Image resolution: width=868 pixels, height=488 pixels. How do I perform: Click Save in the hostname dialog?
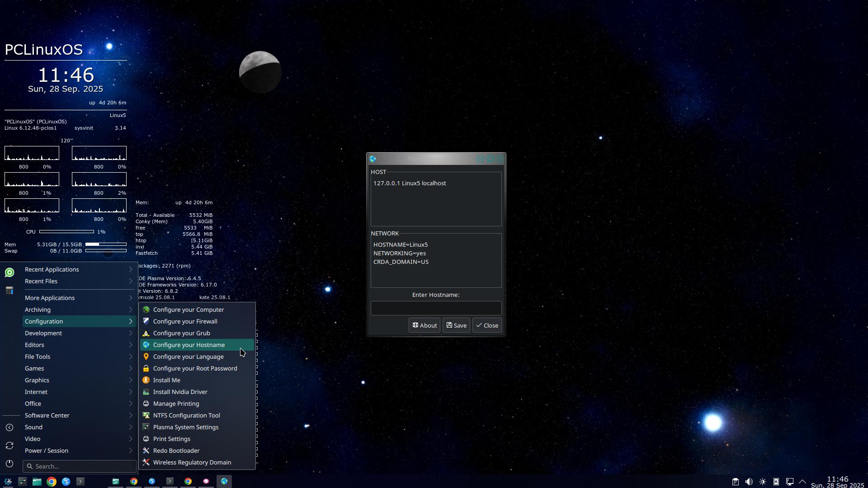pyautogui.click(x=456, y=325)
